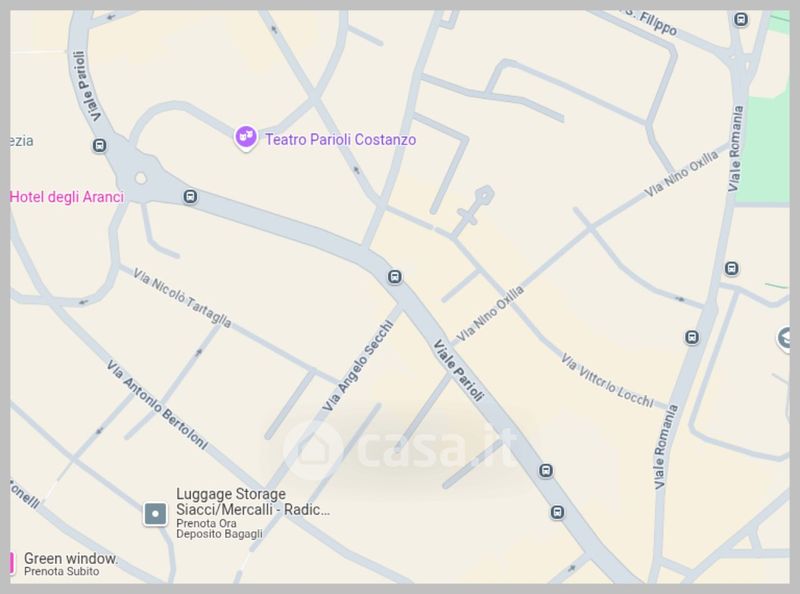Click bus stop icon where Via Vittorio Locchi meets Viale Romania
Screen dimensions: 800x594
coord(691,337)
